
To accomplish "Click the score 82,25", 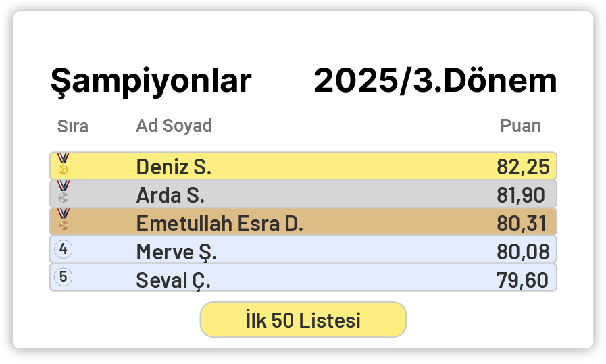I will coord(522,167).
